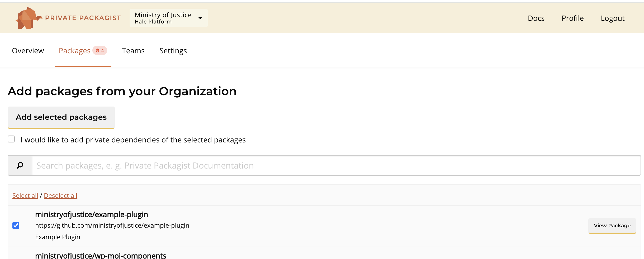Go to Profile page
Viewport: 644px width, 259px height.
[x=572, y=18]
